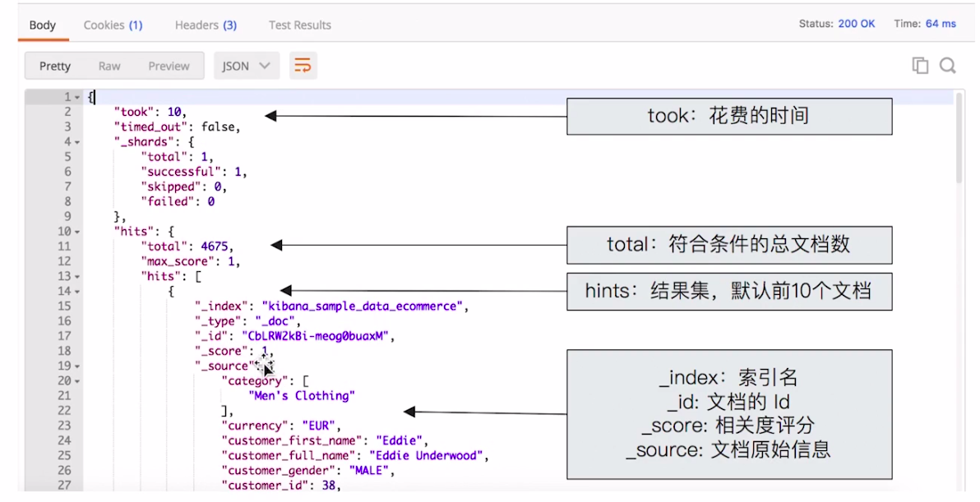Select the Preview view mode
The height and width of the screenshot is (502, 980).
[x=169, y=67]
